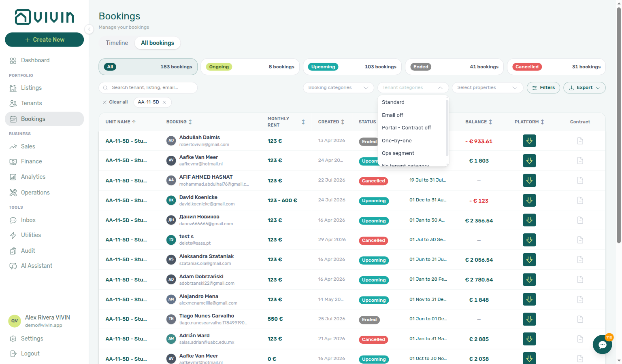Screen dimensions: 622x364
Task: Select Ops segment category
Action: point(412,153)
